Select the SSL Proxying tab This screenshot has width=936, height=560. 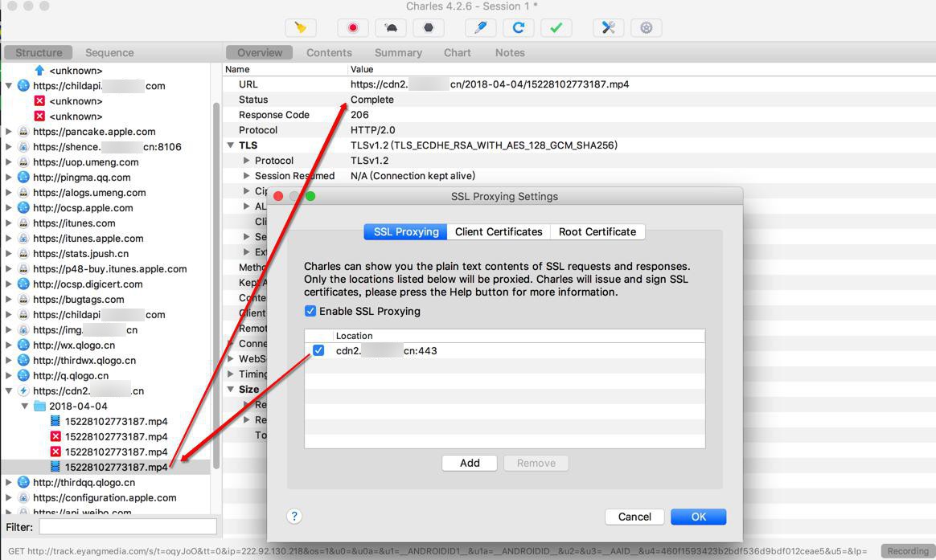tap(406, 232)
